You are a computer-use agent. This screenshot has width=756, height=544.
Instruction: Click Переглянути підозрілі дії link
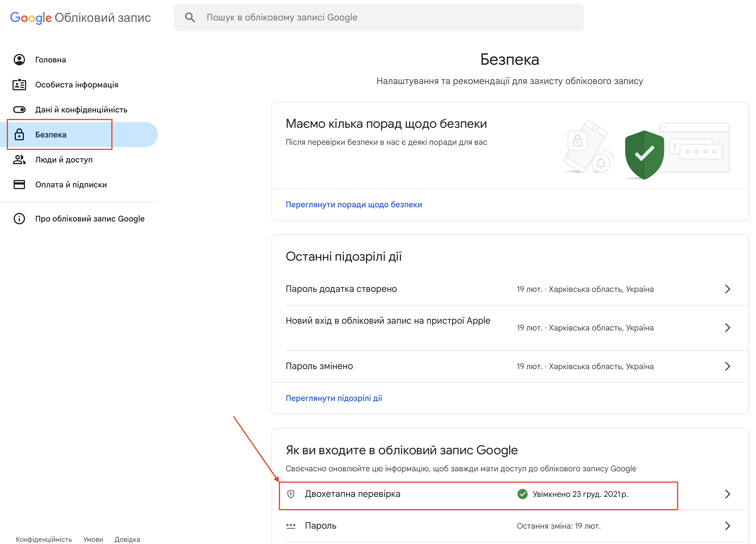click(x=334, y=398)
